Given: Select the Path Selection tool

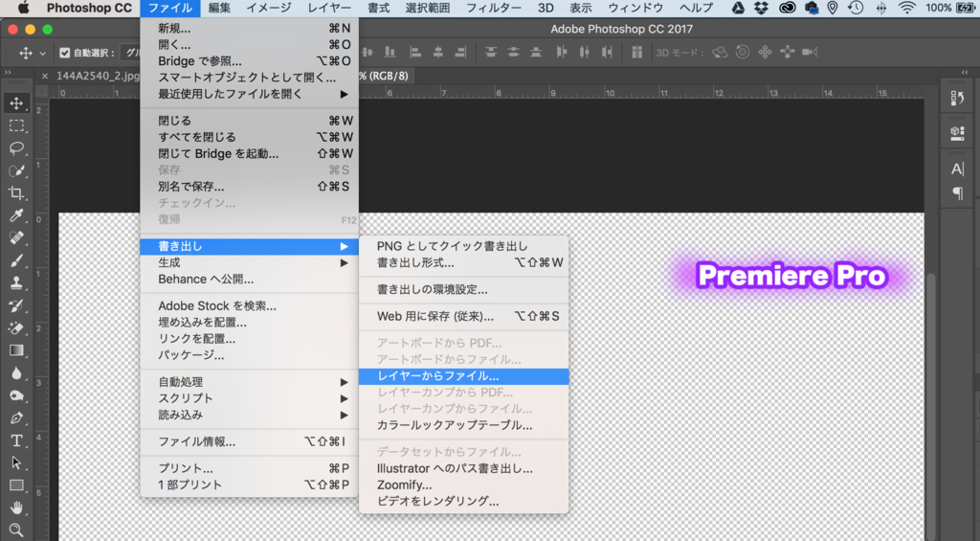Looking at the screenshot, I should [17, 463].
